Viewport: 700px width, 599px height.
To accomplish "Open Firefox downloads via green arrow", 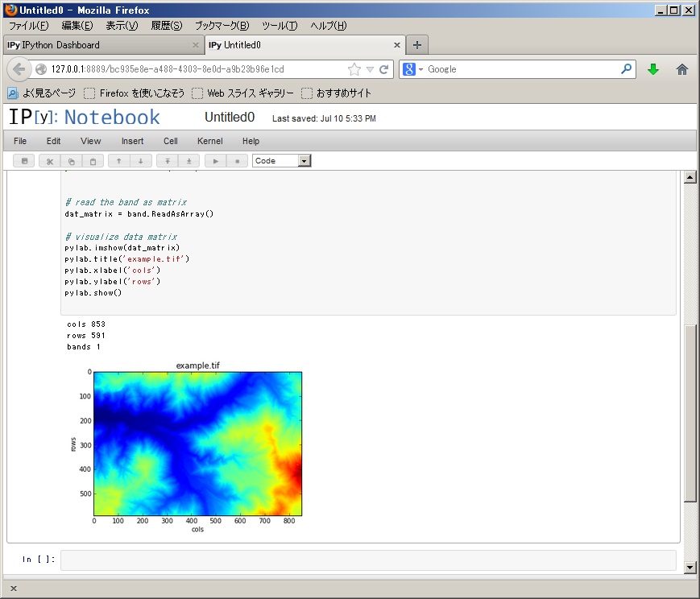I will (x=653, y=69).
